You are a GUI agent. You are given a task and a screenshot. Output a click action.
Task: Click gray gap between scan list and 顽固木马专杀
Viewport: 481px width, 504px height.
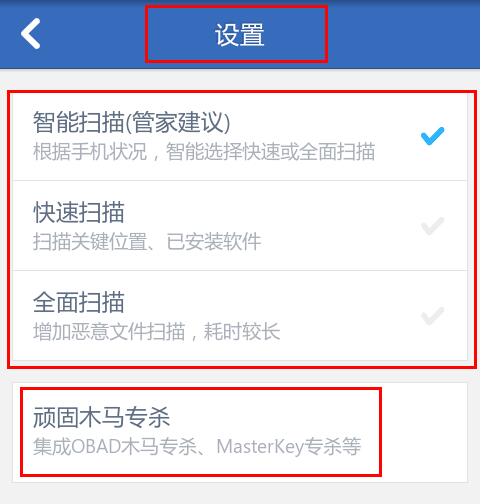click(240, 376)
